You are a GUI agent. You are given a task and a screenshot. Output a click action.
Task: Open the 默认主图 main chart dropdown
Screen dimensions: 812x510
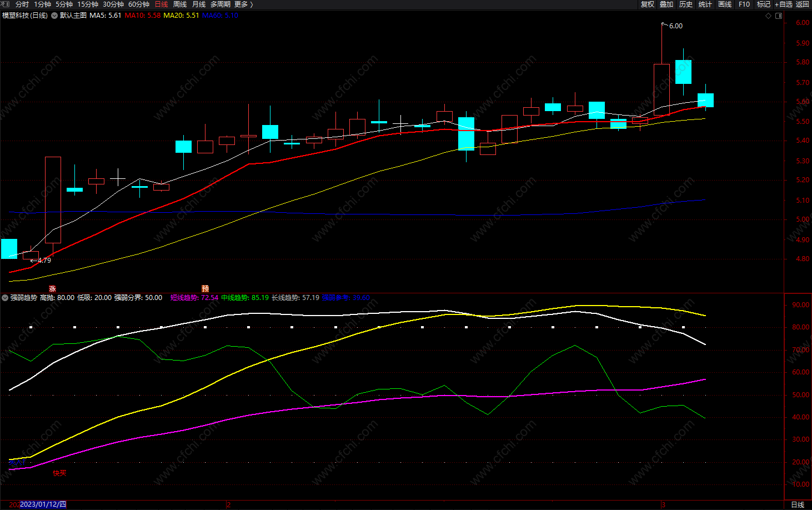pyautogui.click(x=55, y=16)
